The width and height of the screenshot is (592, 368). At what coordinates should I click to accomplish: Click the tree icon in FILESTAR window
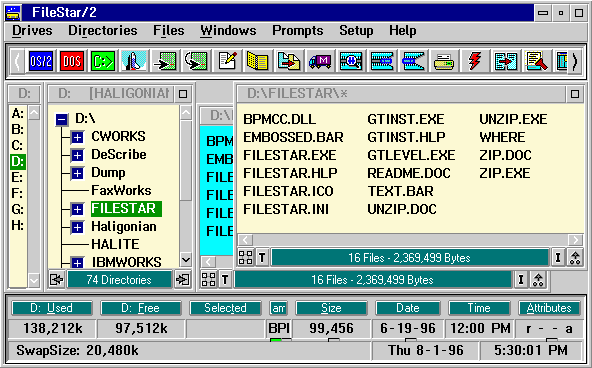click(575, 258)
